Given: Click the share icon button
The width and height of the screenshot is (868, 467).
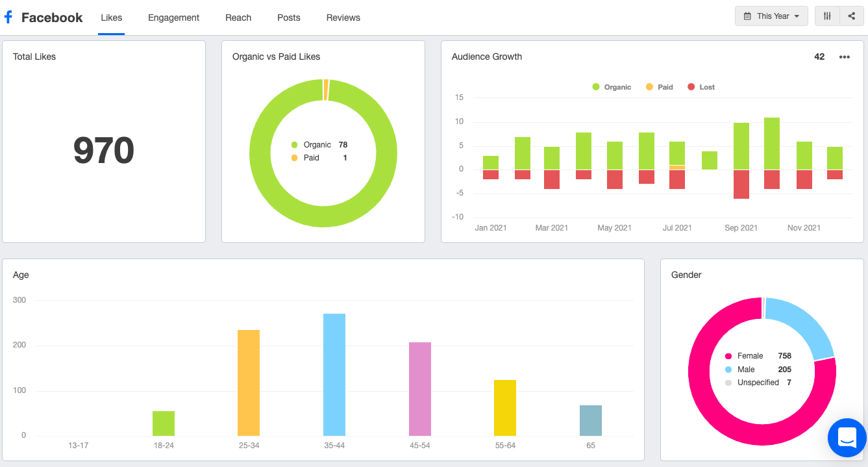Looking at the screenshot, I should click(x=851, y=16).
